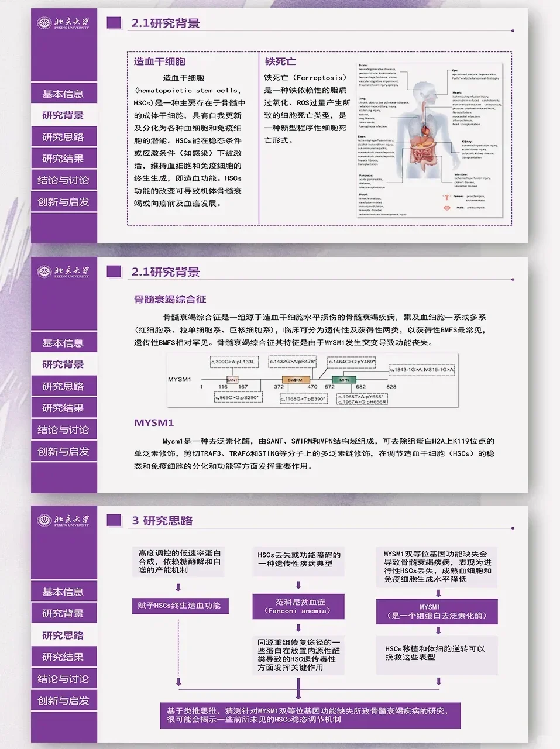Select the SANT domain box in MYSM1 diagram

pos(233,379)
